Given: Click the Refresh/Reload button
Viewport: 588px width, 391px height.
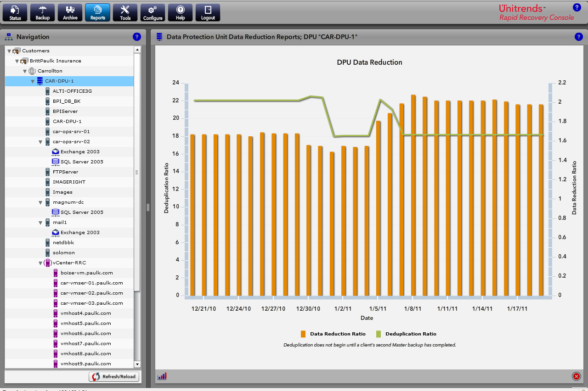Looking at the screenshot, I should coord(114,377).
